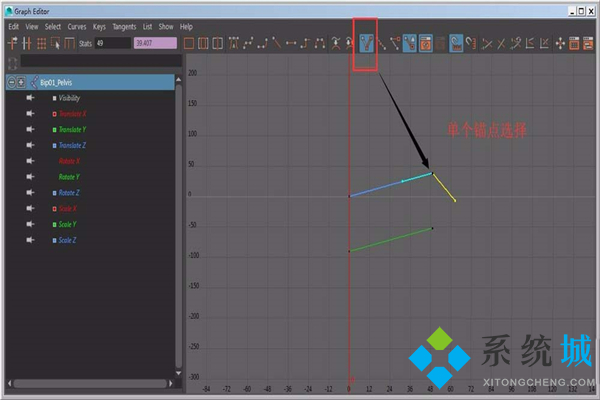
Task: Select the Rotate Z channel
Action: click(69, 193)
